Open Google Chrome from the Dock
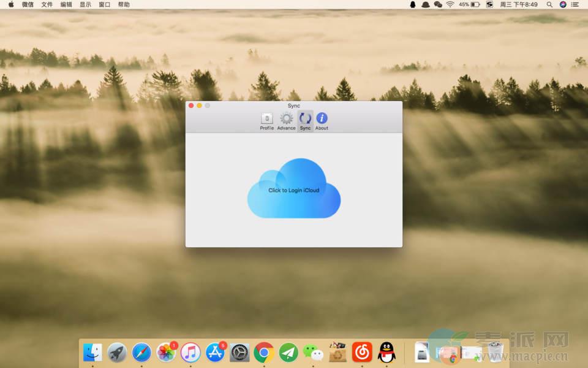Screen dimensions: 588x368 (x=264, y=352)
